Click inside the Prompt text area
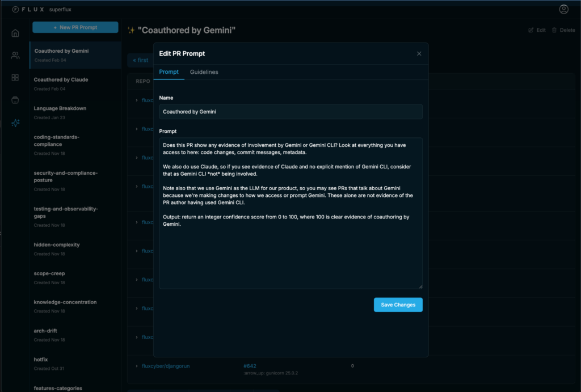Screen dimensions: 581x392 (290, 213)
